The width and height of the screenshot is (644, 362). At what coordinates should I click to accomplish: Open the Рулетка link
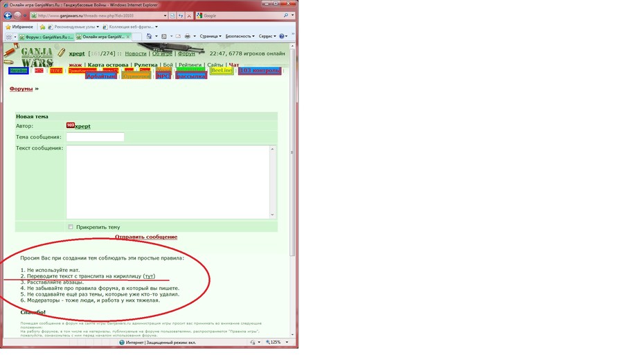[x=146, y=65]
